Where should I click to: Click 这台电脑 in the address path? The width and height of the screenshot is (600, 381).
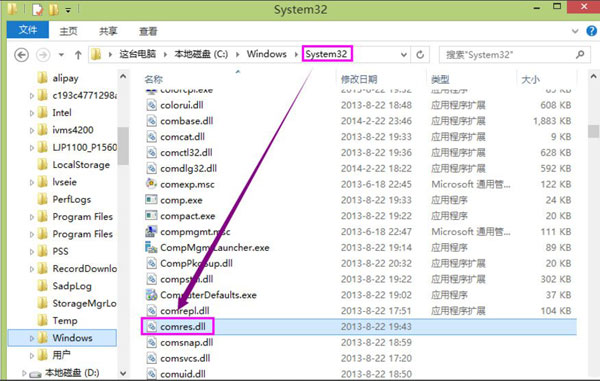coord(137,54)
